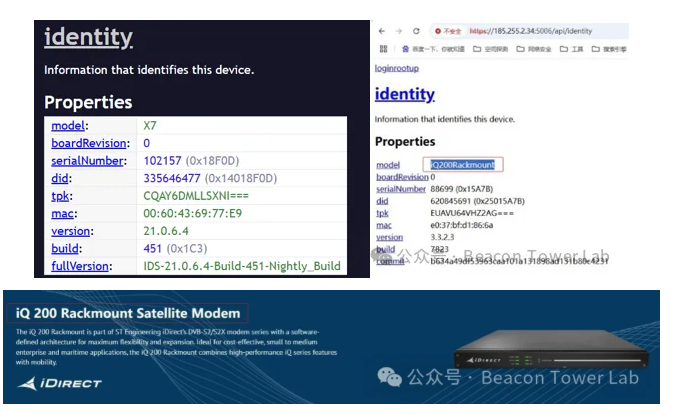Select did value 335646477
The height and width of the screenshot is (415, 675).
[172, 178]
